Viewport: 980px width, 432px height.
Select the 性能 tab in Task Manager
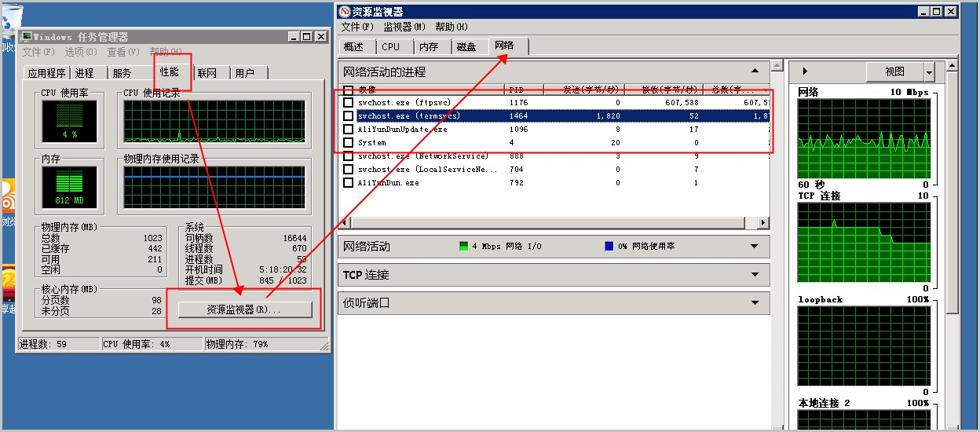[x=170, y=71]
